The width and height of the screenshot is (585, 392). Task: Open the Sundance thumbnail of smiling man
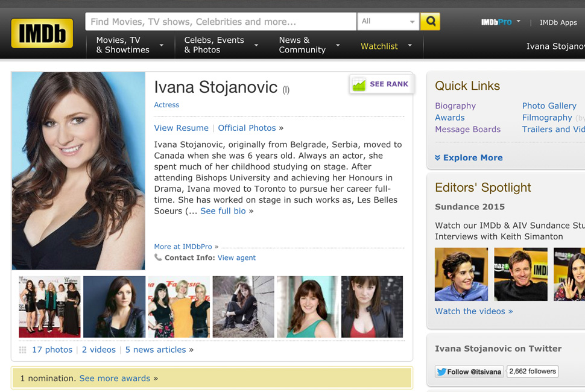point(521,274)
